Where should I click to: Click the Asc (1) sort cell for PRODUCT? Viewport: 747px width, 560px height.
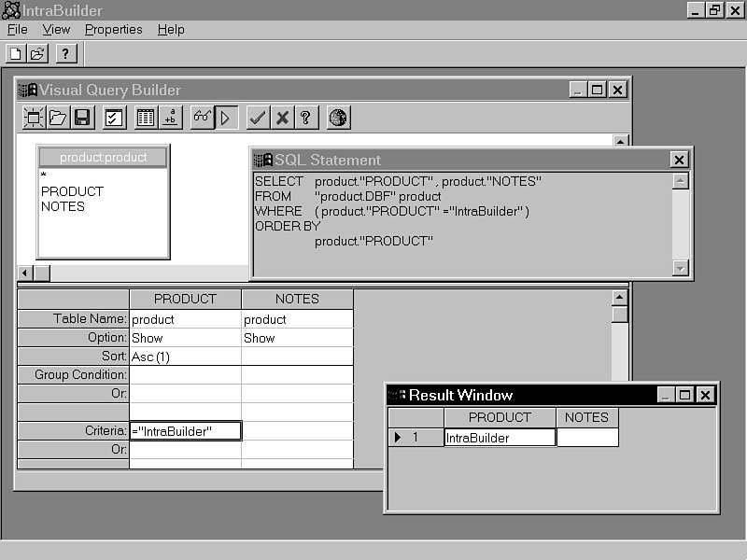[x=152, y=356]
